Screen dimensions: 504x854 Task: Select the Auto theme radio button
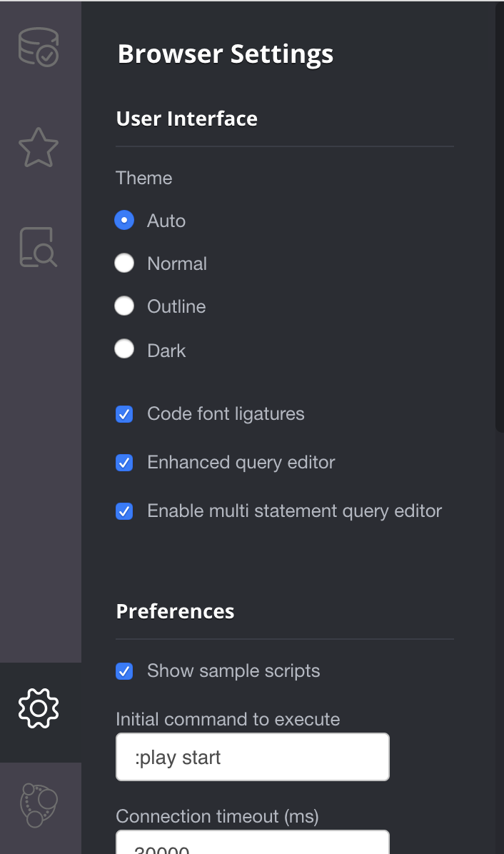click(124, 220)
